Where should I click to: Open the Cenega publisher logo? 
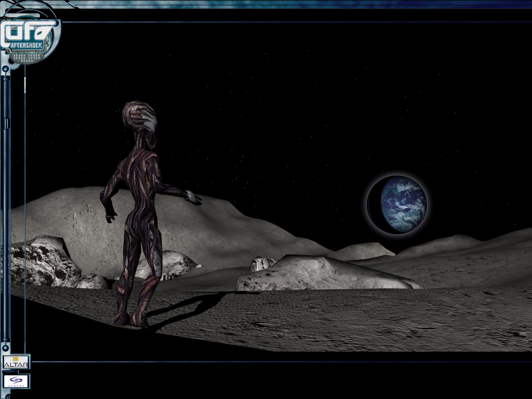pyautogui.click(x=16, y=381)
